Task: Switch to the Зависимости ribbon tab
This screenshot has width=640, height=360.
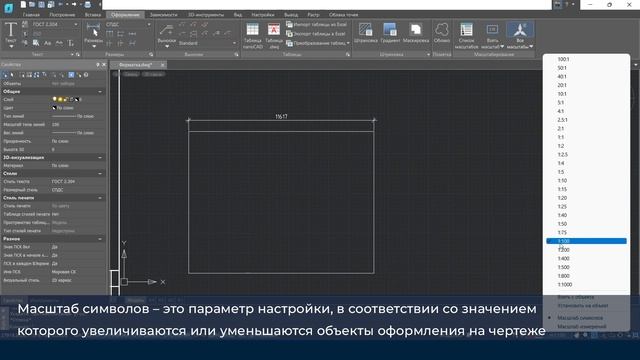Action: click(x=163, y=15)
